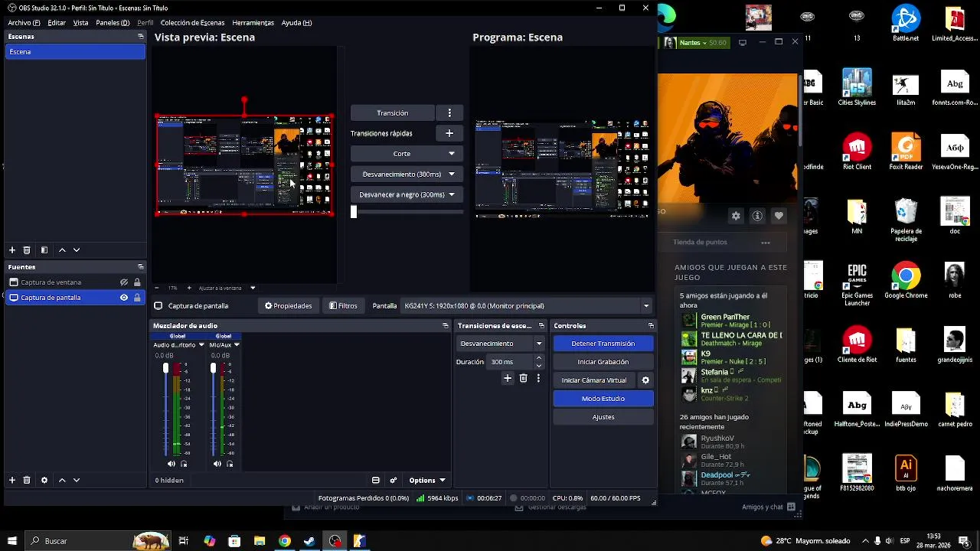The width and height of the screenshot is (980, 551).
Task: Toggle Modo Estudio
Action: pos(603,399)
